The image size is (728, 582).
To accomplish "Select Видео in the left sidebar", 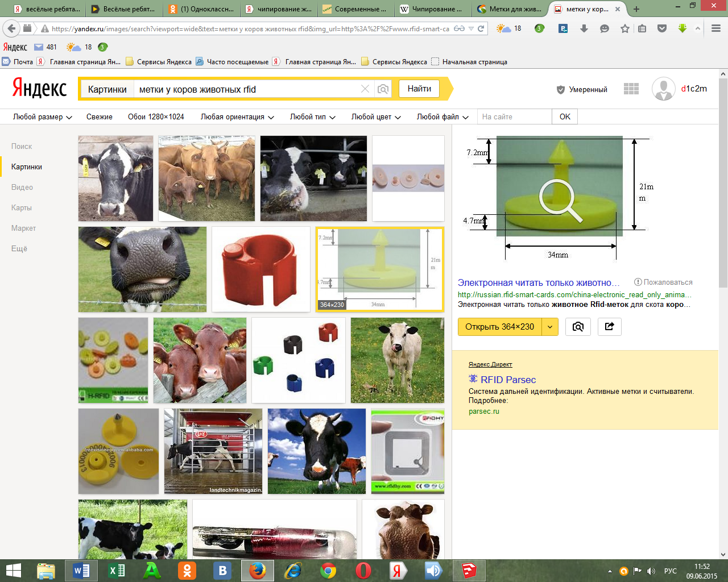I will click(x=22, y=187).
